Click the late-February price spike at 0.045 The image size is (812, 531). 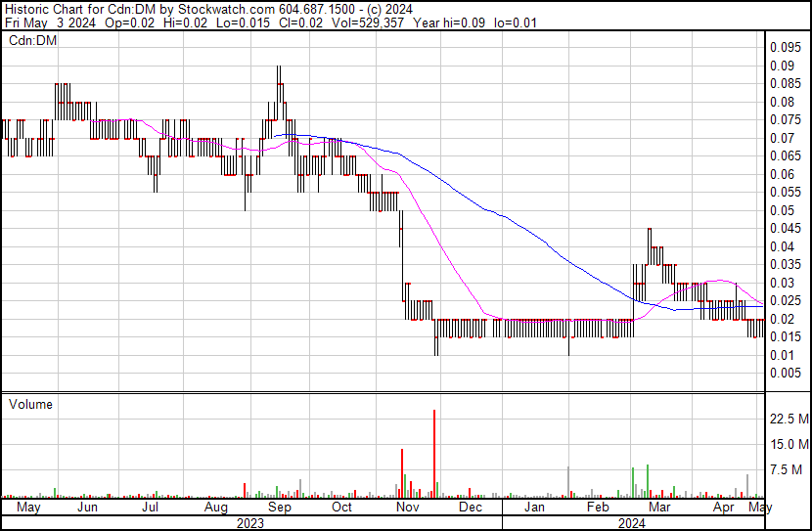click(x=650, y=245)
